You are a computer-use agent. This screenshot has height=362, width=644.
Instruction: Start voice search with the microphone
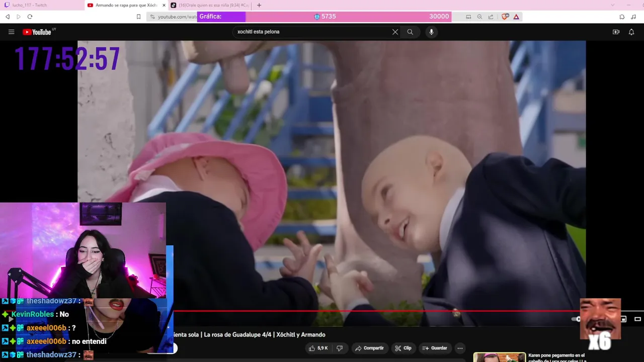(431, 32)
